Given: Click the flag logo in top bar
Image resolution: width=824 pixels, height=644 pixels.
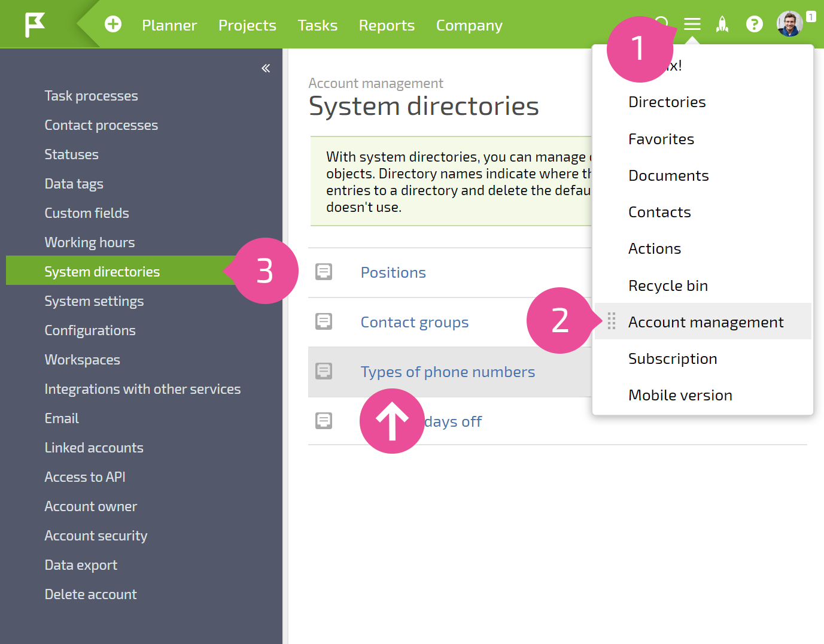Looking at the screenshot, I should coord(35,25).
